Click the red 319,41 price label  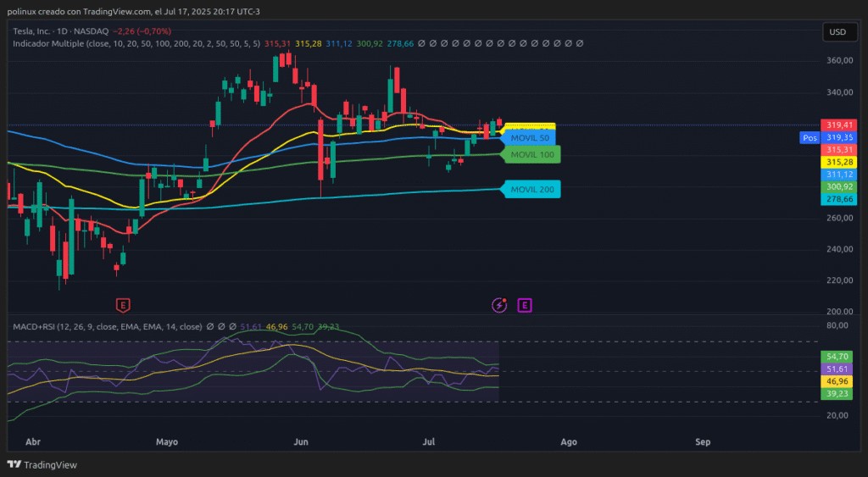pos(839,125)
